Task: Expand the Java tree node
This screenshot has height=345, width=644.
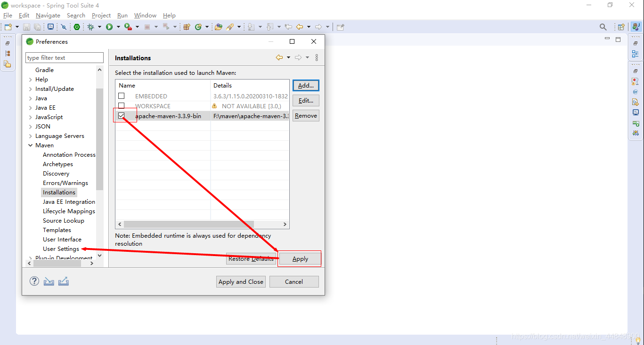Action: point(30,98)
